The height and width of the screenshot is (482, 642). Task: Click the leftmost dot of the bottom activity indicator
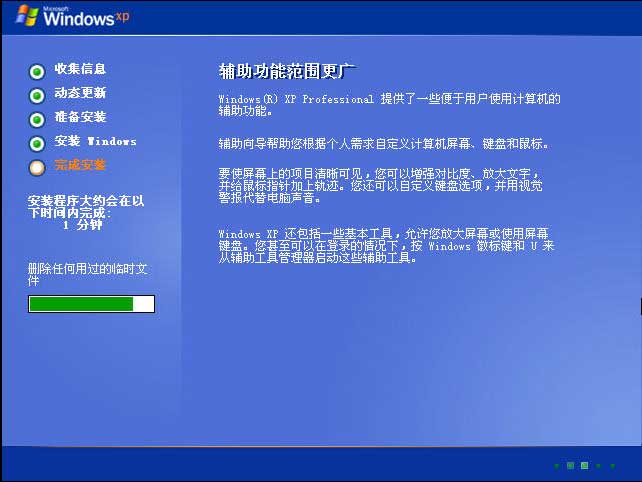(556, 465)
